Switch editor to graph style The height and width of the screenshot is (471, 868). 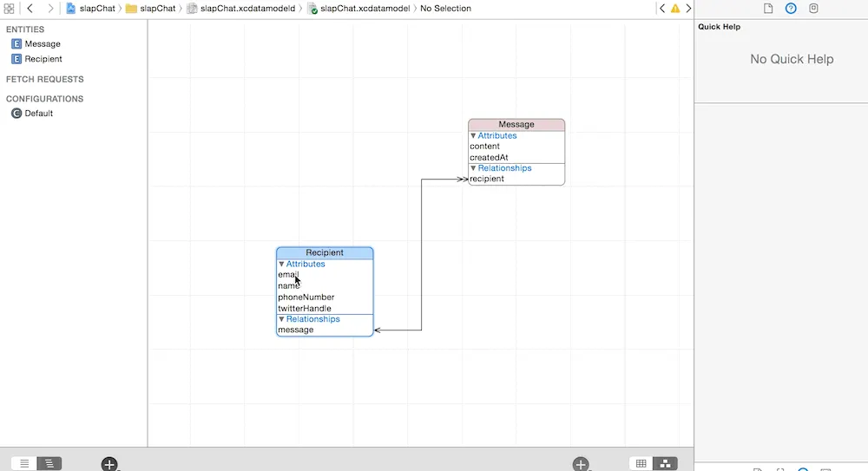pyautogui.click(x=666, y=464)
